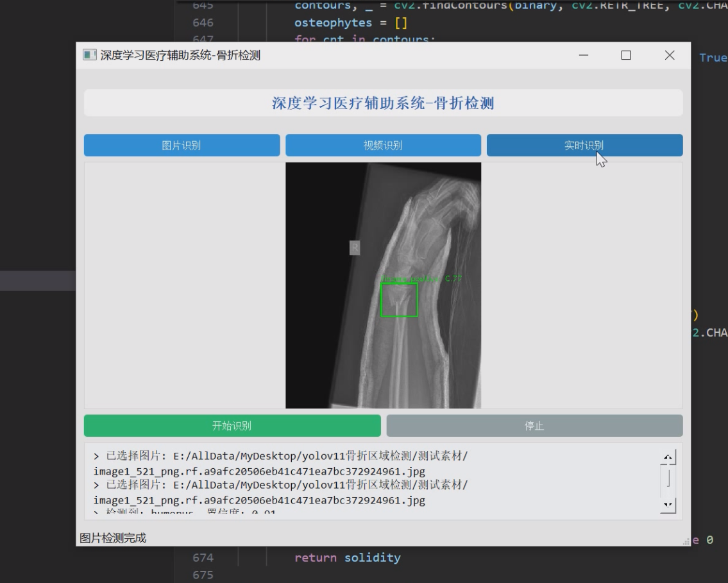
Task: Click the status bar message 图片检测完成
Action: (112, 539)
